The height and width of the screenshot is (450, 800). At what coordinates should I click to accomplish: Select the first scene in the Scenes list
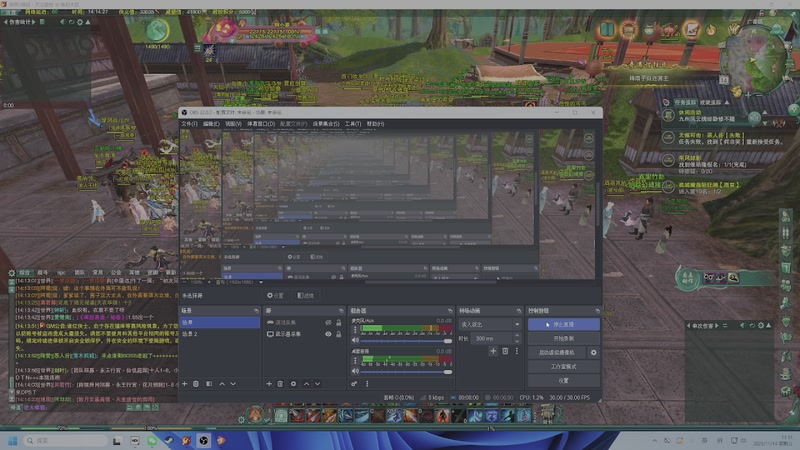220,322
